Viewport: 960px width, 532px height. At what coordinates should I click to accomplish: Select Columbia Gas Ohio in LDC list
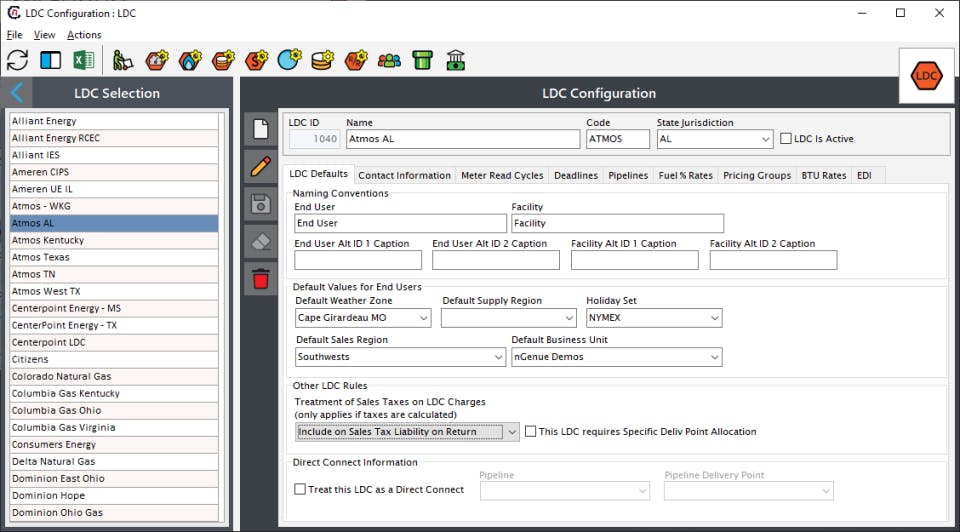[x=114, y=411]
